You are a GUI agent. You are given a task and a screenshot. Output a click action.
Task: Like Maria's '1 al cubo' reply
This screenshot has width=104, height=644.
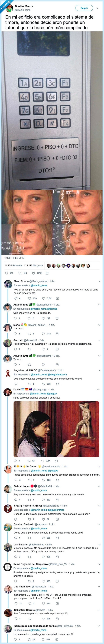pyautogui.click(x=43, y=334)
